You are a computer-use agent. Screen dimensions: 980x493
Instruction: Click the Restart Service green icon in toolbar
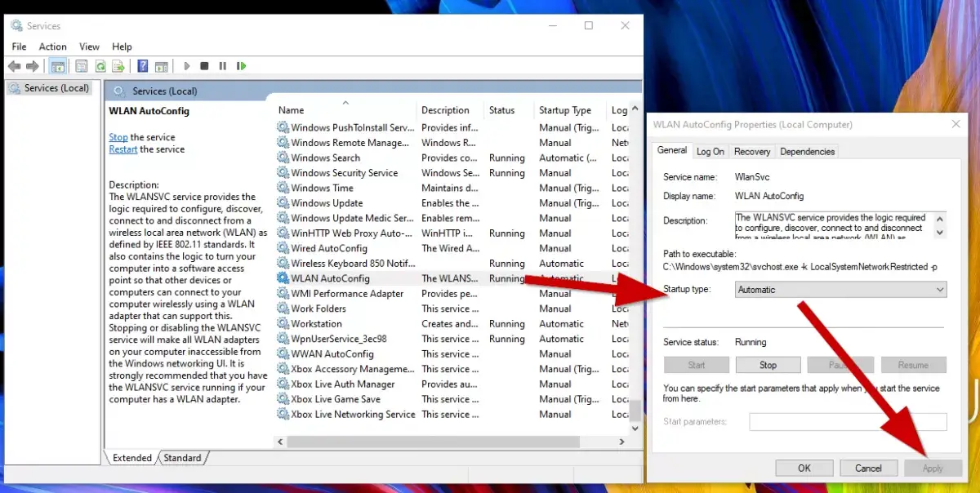[242, 66]
